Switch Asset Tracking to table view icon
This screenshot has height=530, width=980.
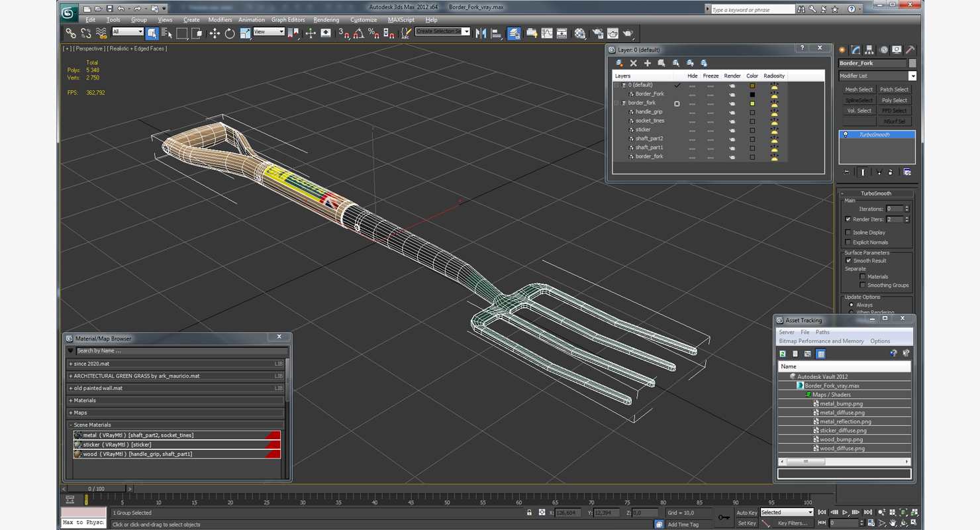[821, 354]
